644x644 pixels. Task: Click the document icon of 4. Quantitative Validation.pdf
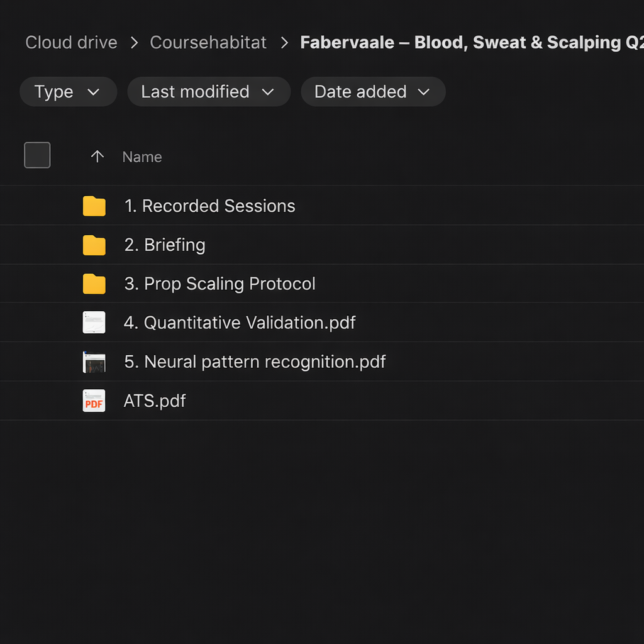pyautogui.click(x=94, y=322)
